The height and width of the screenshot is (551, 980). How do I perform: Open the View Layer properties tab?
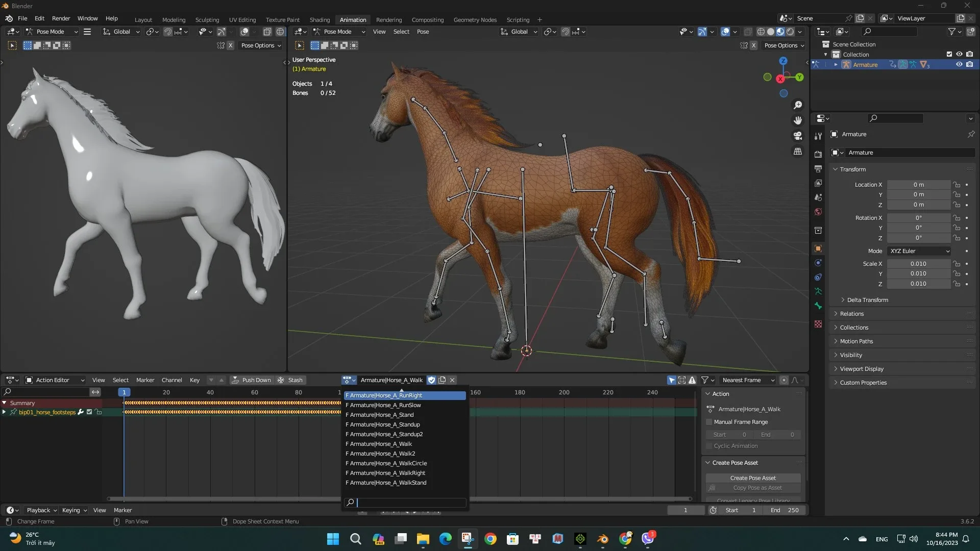click(x=818, y=183)
